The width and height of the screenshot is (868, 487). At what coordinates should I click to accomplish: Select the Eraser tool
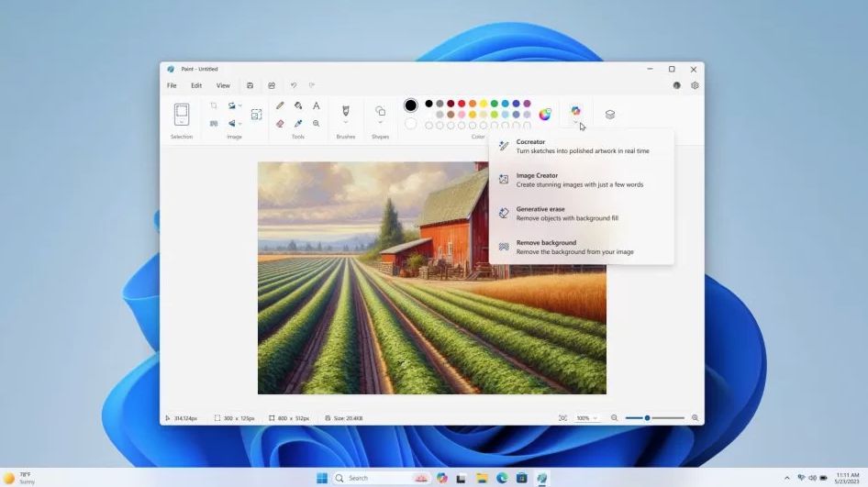[x=280, y=124]
